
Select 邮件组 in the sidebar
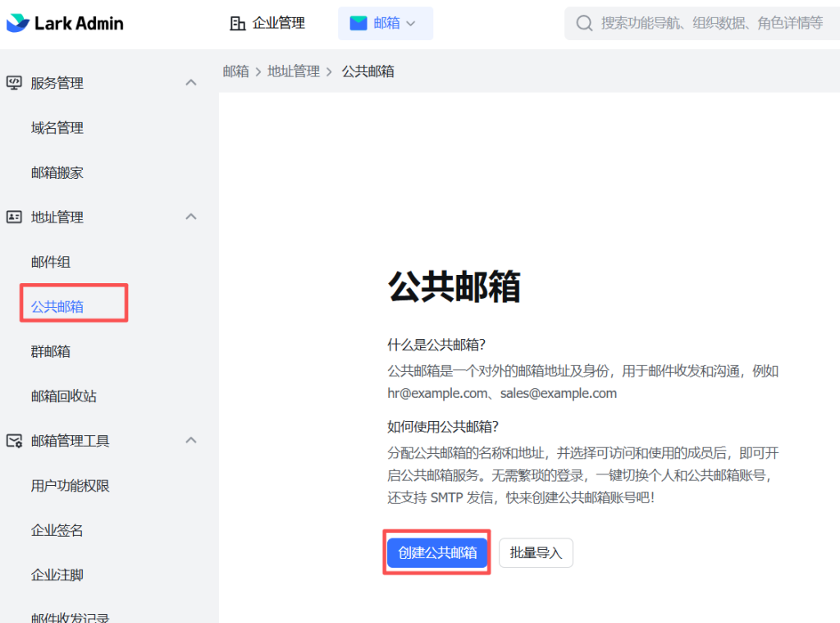[x=51, y=261]
